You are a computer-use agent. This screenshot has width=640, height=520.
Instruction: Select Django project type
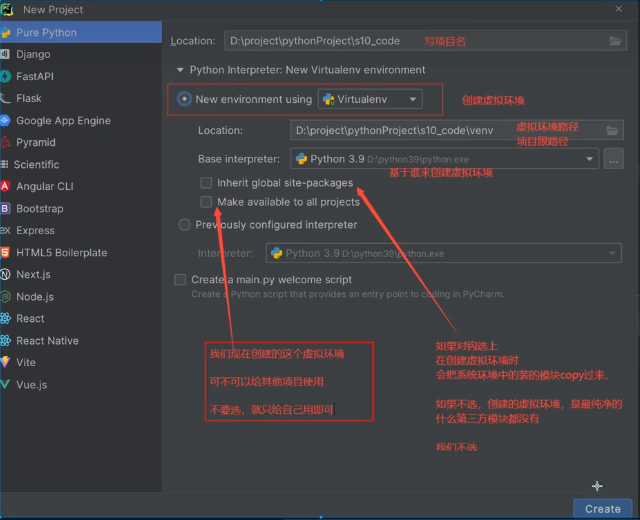click(x=81, y=54)
